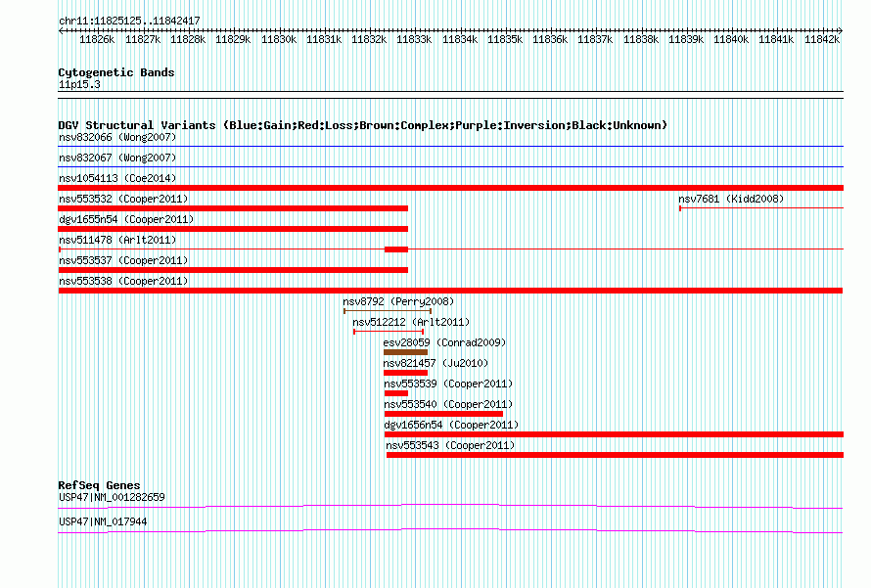Click the 11p15.3 band label
This screenshot has width=871, height=588.
[79, 84]
